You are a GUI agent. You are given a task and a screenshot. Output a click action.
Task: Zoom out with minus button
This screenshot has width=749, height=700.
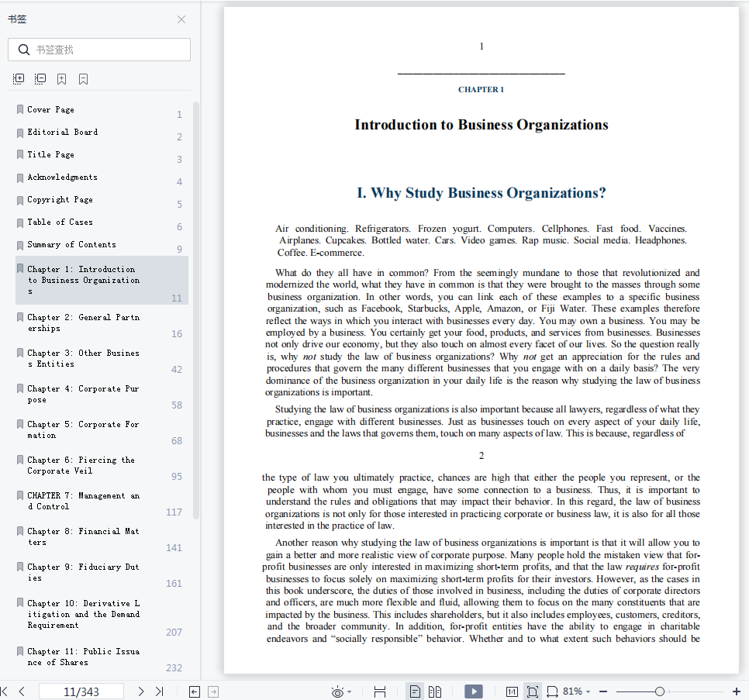[602, 691]
